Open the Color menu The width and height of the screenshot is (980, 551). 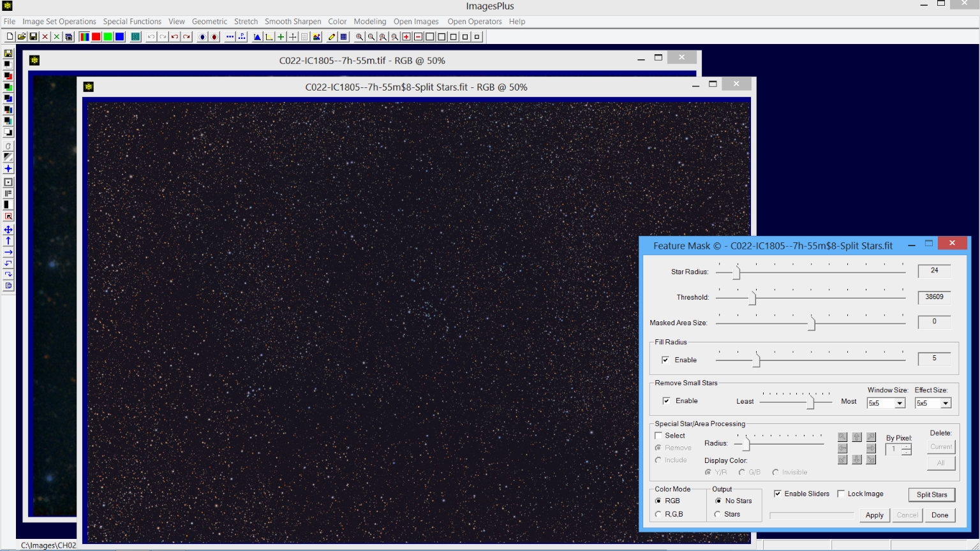338,21
